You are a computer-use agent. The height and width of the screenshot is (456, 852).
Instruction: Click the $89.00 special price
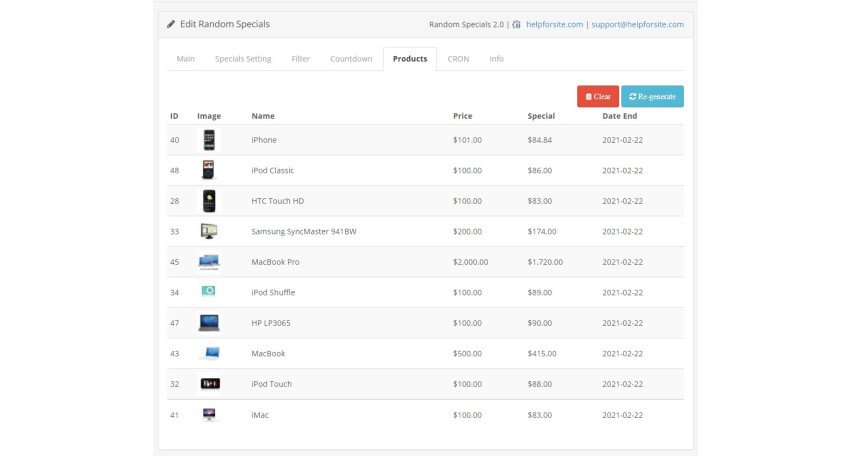tap(540, 292)
